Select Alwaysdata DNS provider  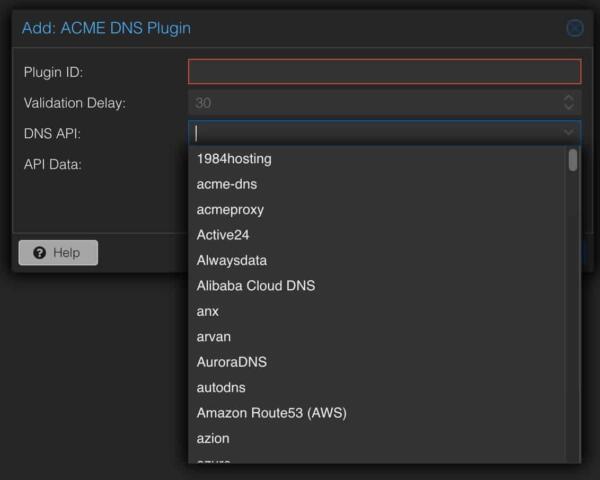click(x=232, y=260)
